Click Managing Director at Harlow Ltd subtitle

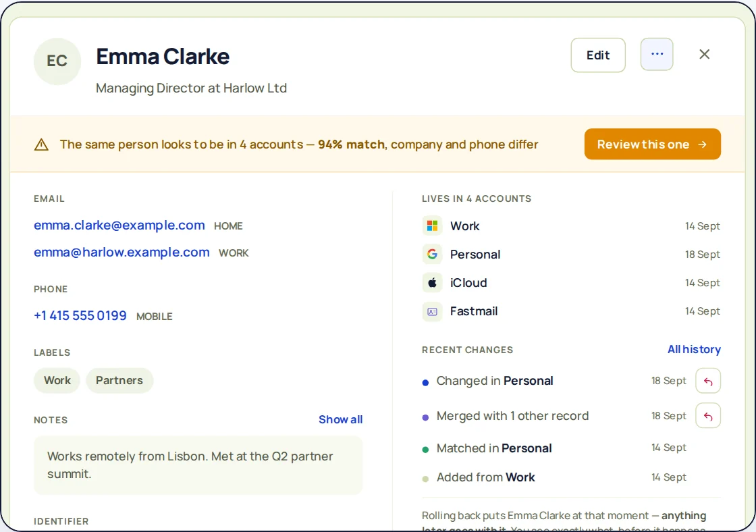191,88
